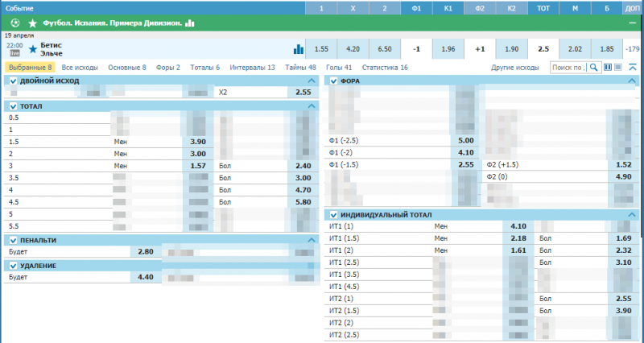Click the football icon in the league header

coord(15,23)
